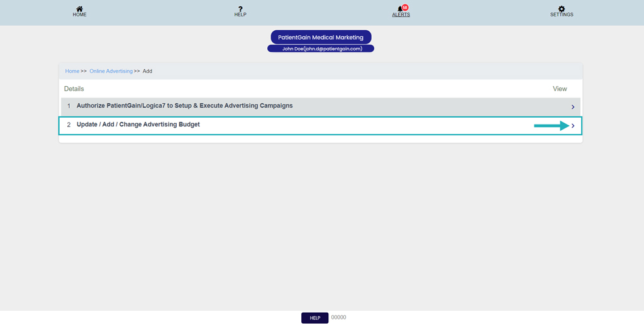
Task: Click the Help question mark icon
Action: 240,9
